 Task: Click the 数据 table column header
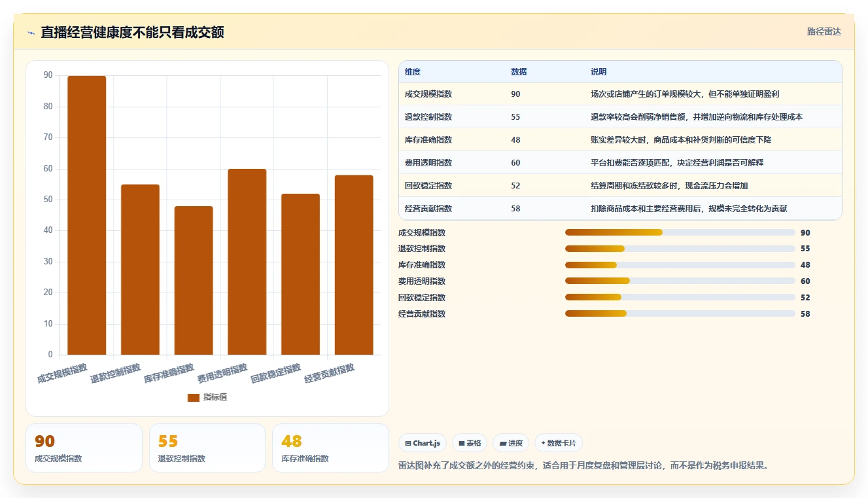(519, 71)
